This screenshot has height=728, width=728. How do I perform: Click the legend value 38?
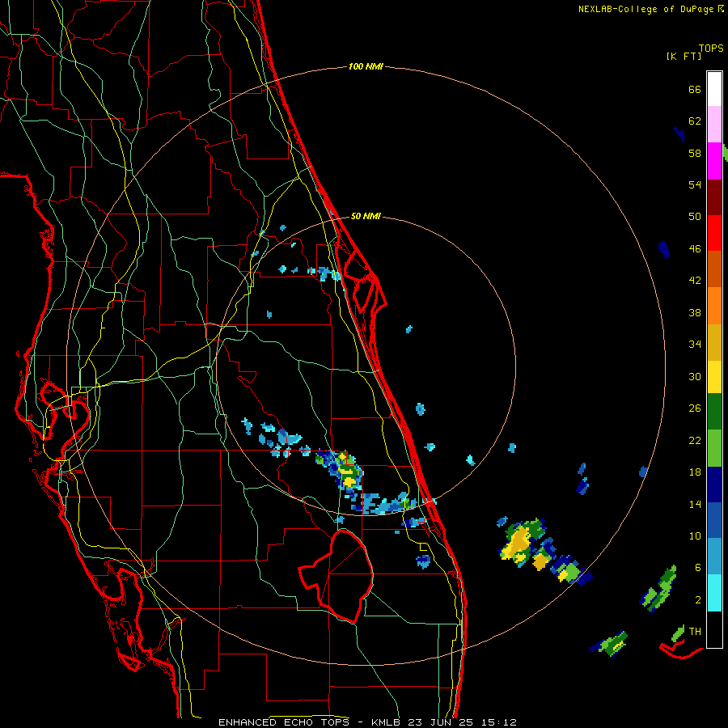(x=695, y=312)
